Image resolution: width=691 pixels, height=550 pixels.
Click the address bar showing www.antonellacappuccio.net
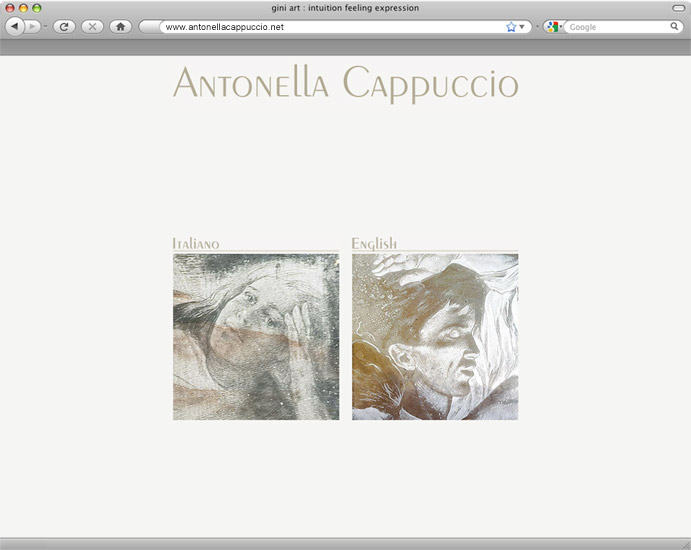(x=330, y=27)
